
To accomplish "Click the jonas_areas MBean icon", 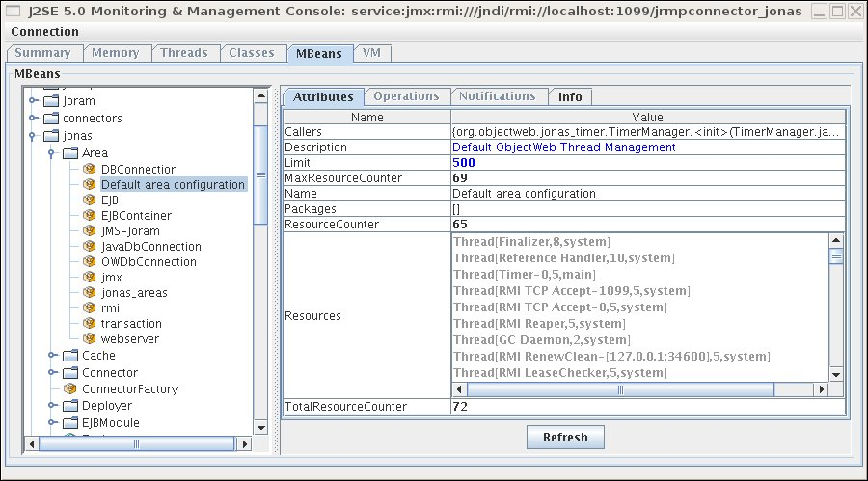I will tap(89, 292).
